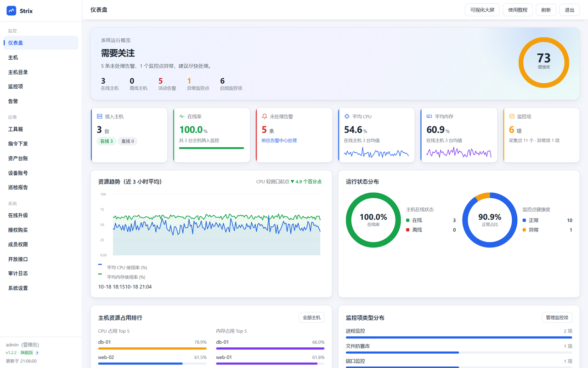The width and height of the screenshot is (588, 368).
Task: Click the 刷新 button
Action: pyautogui.click(x=546, y=10)
